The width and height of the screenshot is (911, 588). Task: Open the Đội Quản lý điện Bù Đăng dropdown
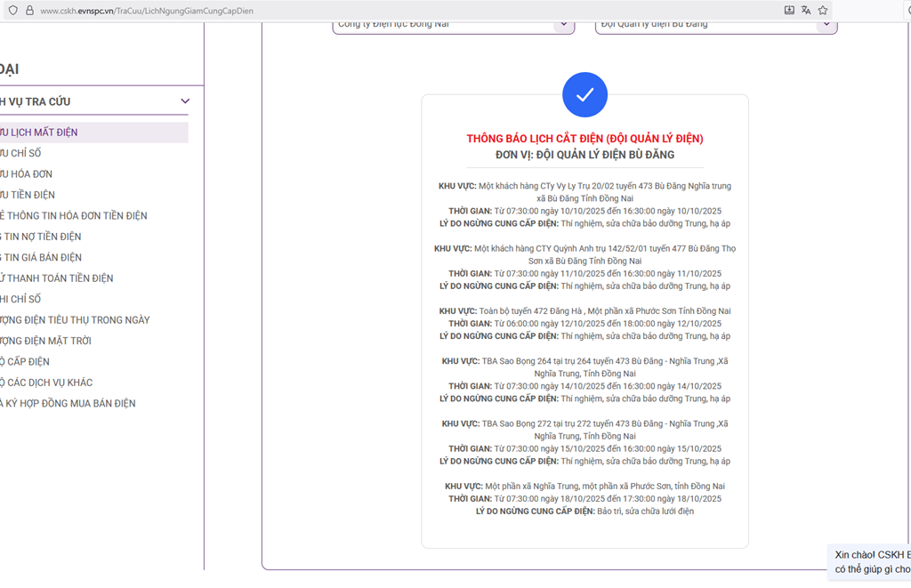pos(716,24)
